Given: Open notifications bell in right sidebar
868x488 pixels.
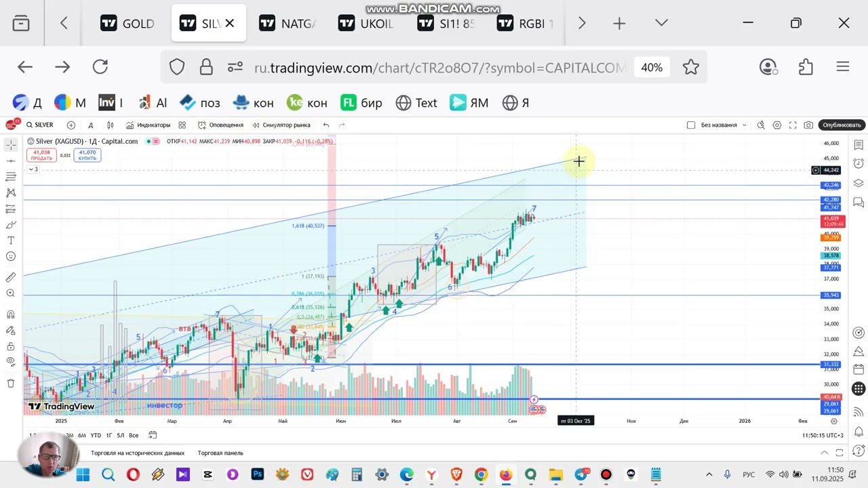Looking at the screenshot, I should click(x=859, y=432).
